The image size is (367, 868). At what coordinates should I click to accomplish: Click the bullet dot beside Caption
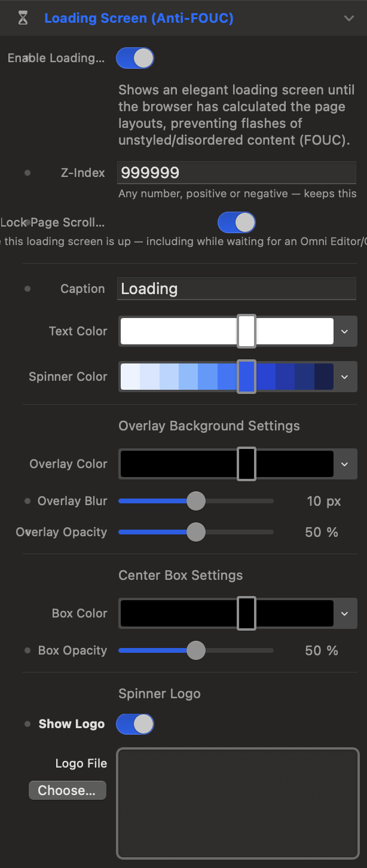[x=27, y=289]
